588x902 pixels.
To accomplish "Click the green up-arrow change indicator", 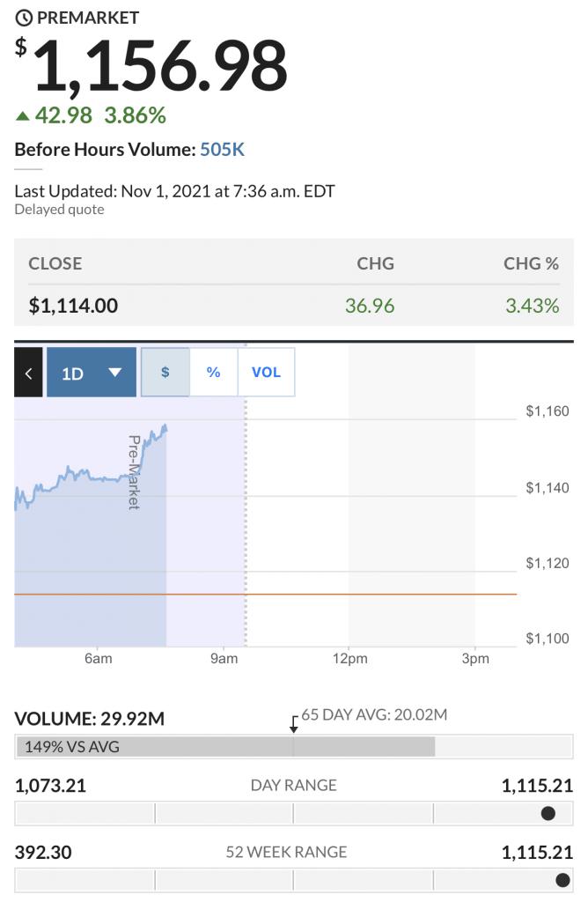I will click(x=22, y=116).
